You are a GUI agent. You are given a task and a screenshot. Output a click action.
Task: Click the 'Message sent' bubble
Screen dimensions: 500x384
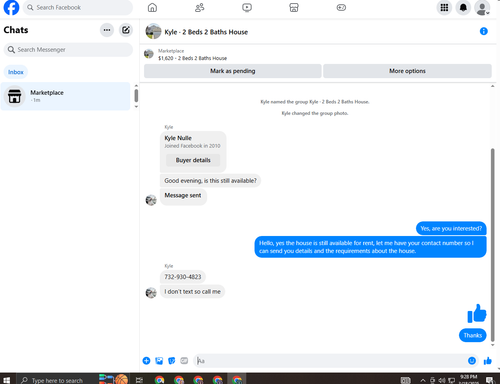[x=183, y=196]
